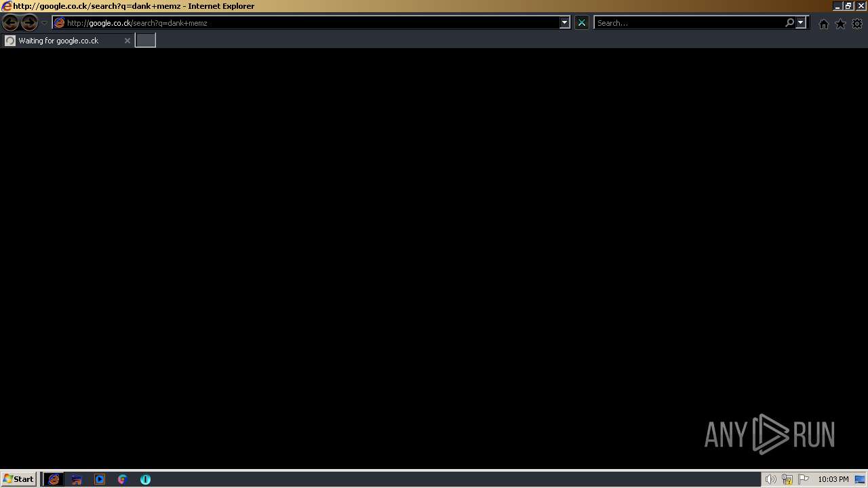Click the IE logo in the title bar
Viewport: 868px width, 488px height.
pos(7,6)
